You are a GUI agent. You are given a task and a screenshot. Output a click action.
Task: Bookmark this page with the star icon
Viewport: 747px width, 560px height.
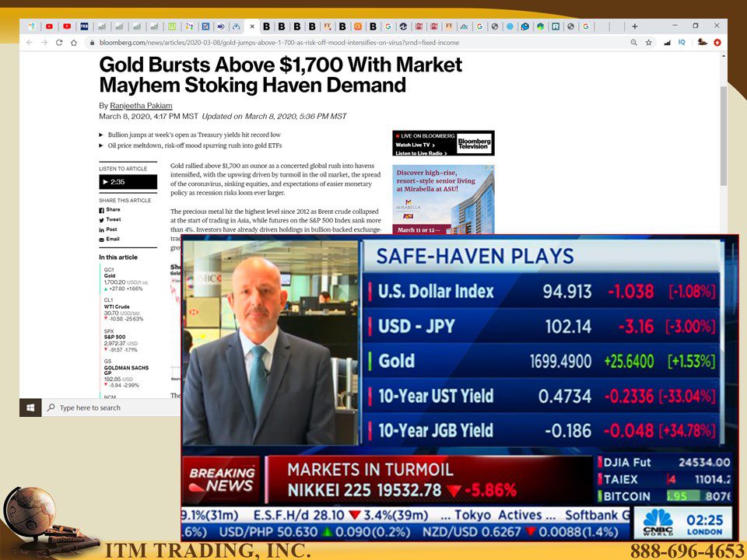(648, 42)
